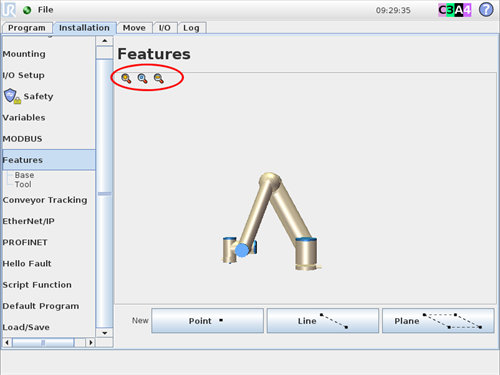
Task: Open the Variables section
Action: (x=24, y=117)
